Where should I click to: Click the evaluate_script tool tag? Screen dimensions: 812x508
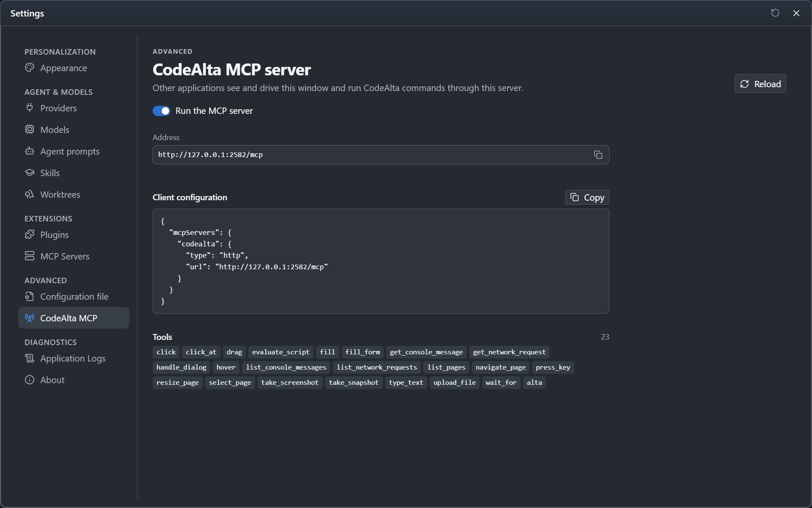(x=281, y=352)
